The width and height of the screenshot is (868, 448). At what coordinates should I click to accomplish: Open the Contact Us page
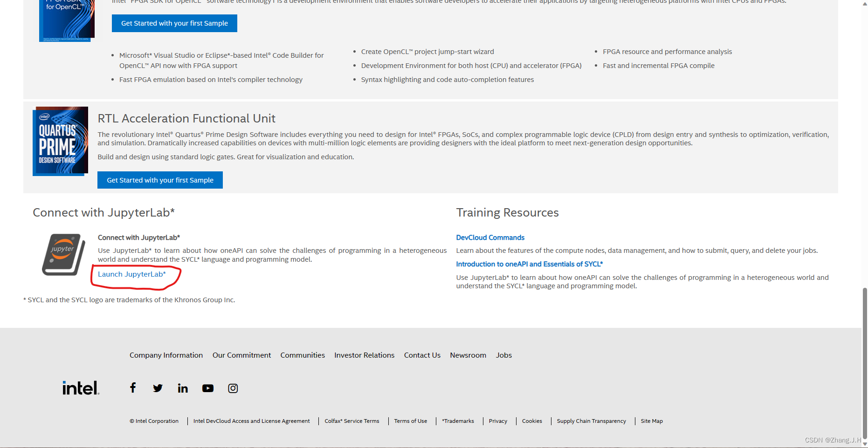(422, 355)
